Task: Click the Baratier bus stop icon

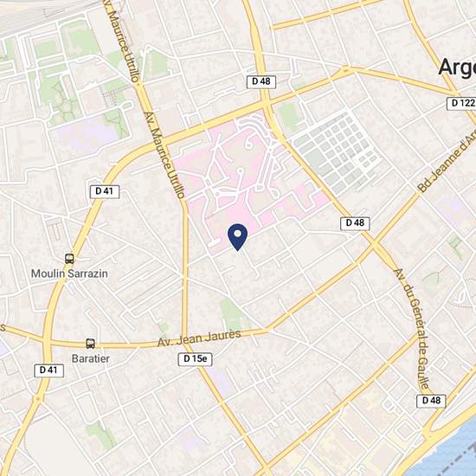Action: tap(90, 344)
